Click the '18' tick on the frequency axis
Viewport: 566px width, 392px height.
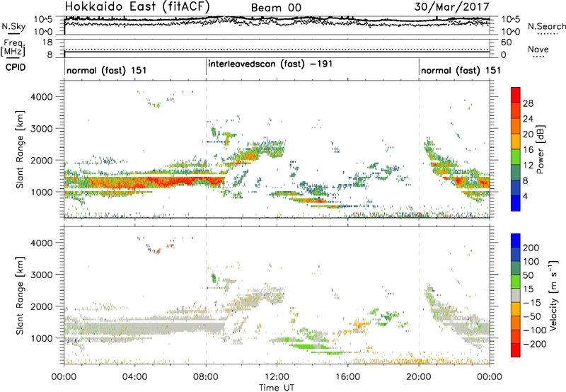(47, 42)
